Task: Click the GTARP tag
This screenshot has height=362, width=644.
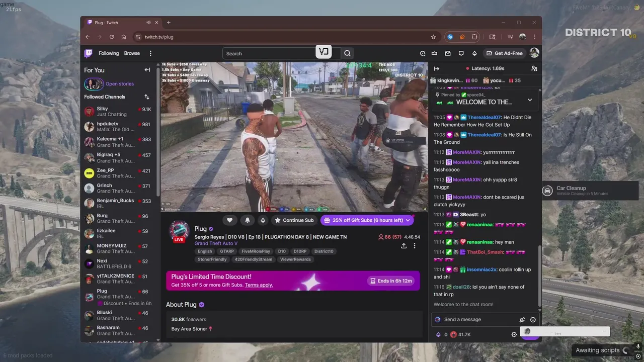Action: (227, 251)
